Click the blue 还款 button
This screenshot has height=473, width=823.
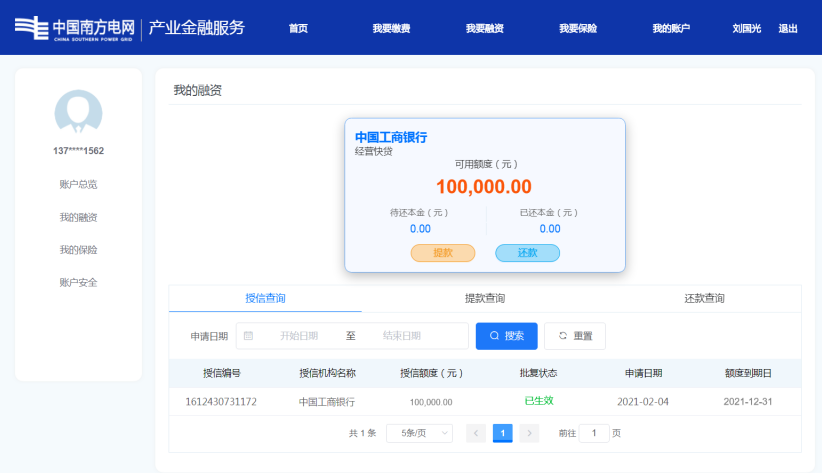527,253
